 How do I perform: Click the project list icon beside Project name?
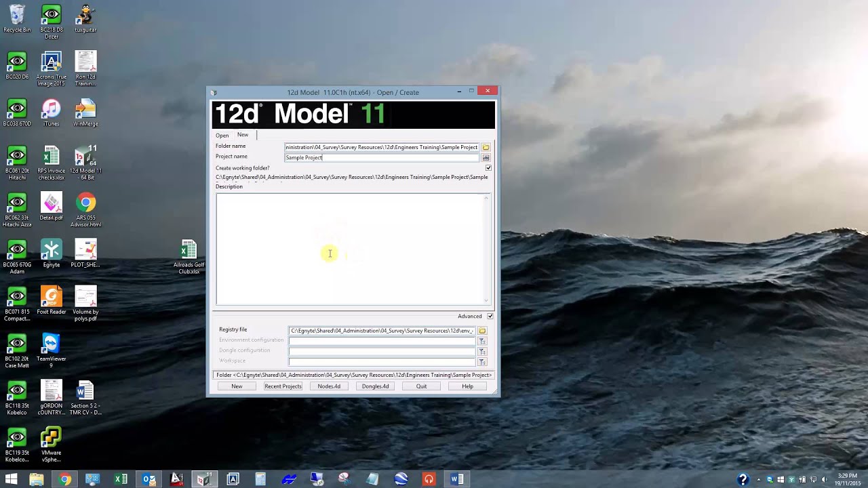(486, 157)
